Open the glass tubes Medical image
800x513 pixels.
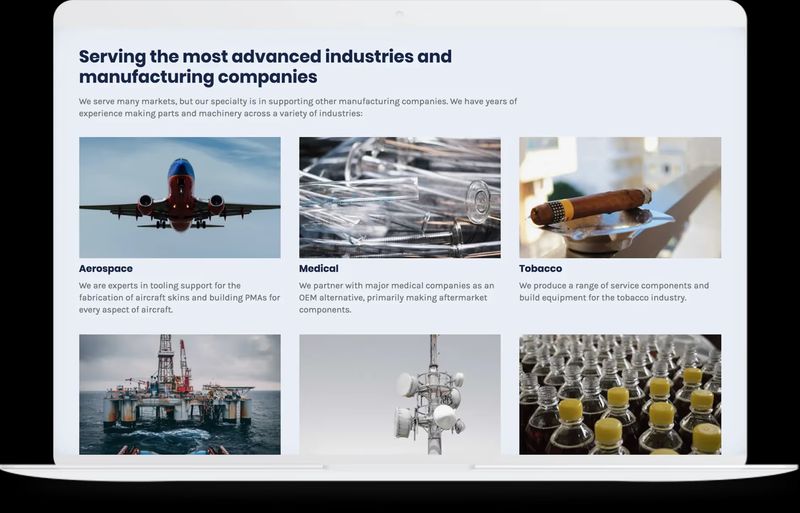pos(400,197)
